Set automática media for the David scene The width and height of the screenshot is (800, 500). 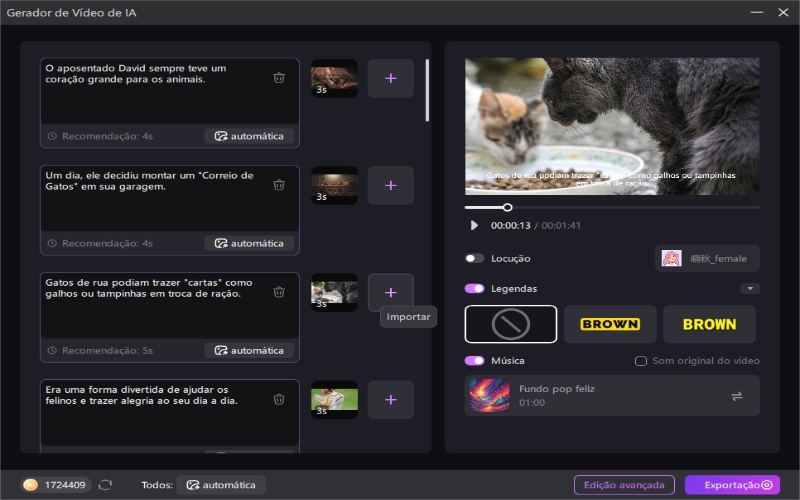click(x=249, y=136)
